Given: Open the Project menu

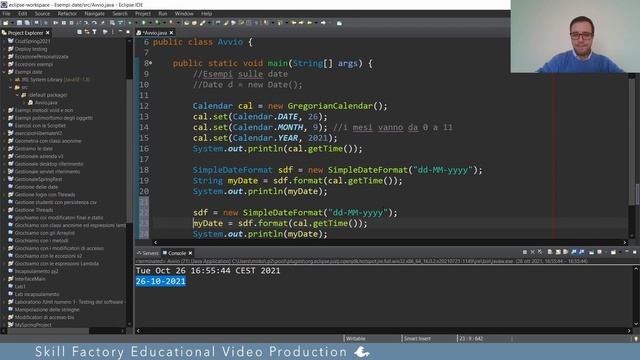Looking at the screenshot, I should (143, 13).
